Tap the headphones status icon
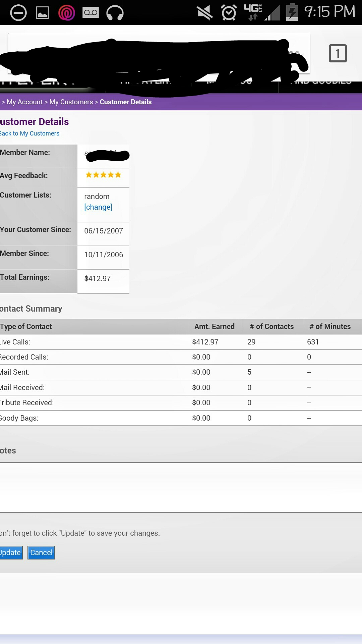Screen dimensions: 362x644 point(115,13)
